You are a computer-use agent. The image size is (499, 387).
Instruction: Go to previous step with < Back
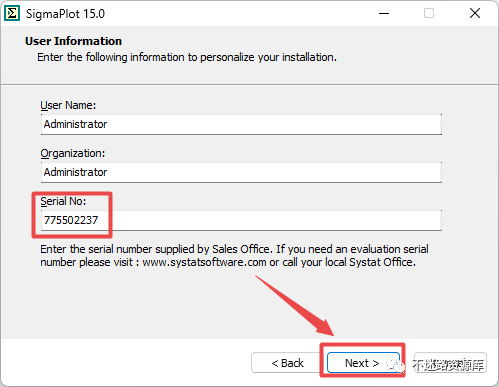pyautogui.click(x=287, y=363)
